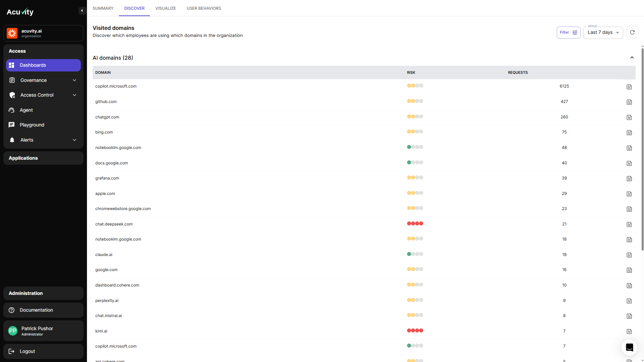Open details icon for google.com row

[x=629, y=270]
